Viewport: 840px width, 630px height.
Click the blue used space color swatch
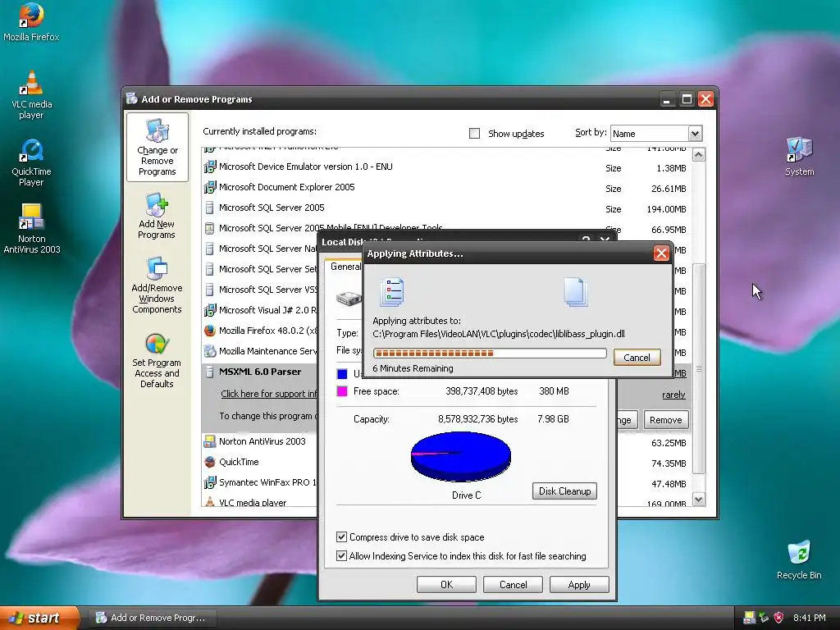tap(342, 374)
